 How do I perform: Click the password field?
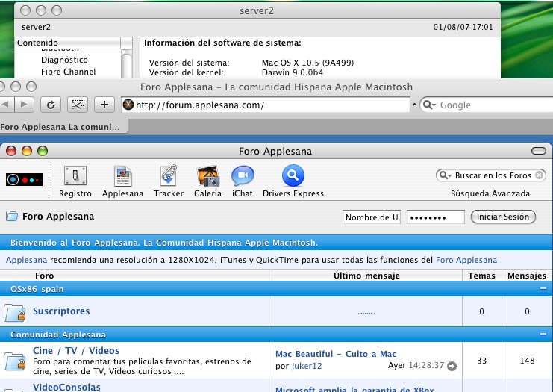click(x=436, y=217)
